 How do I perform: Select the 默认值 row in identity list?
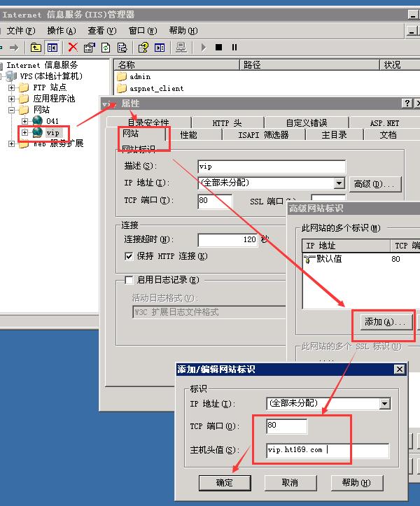361,259
